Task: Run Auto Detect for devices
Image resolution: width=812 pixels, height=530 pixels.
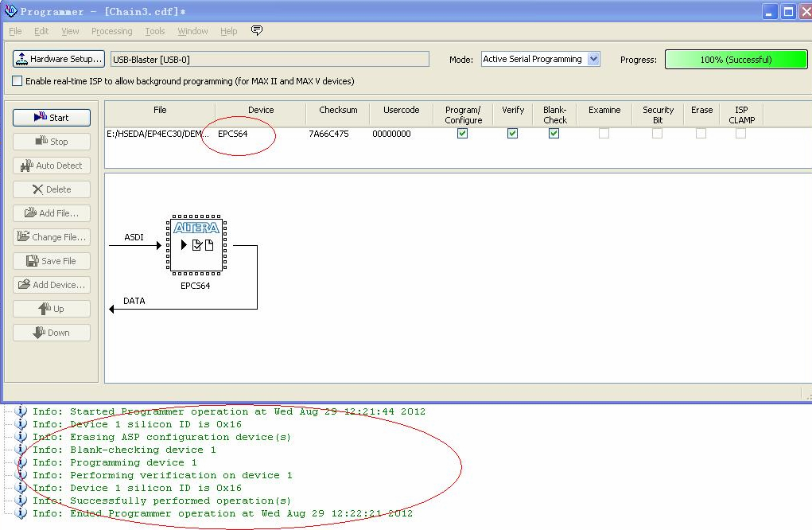Action: (x=51, y=166)
